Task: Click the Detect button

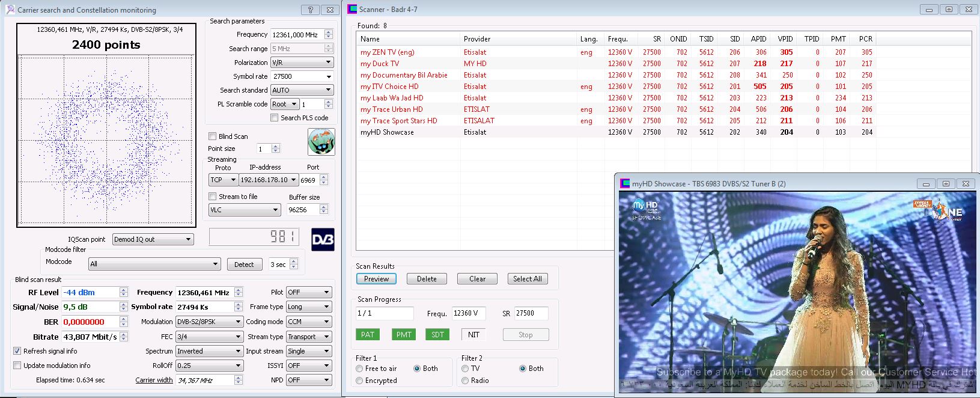Action: click(244, 265)
